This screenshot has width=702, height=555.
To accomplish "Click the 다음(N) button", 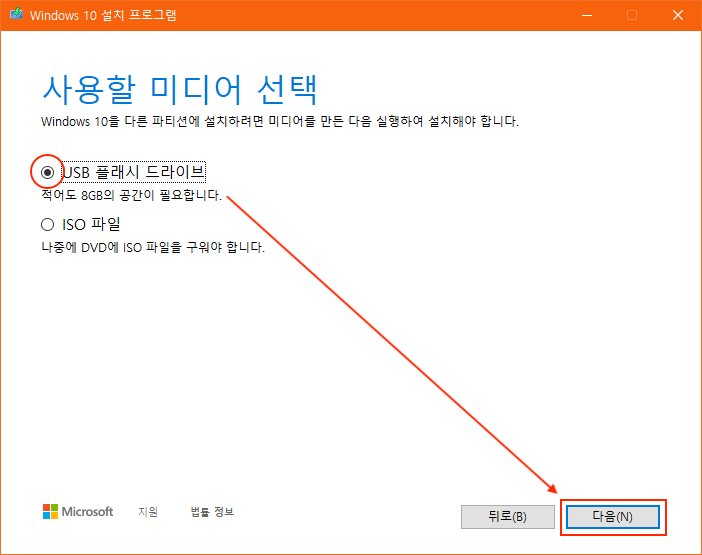I will [x=613, y=517].
